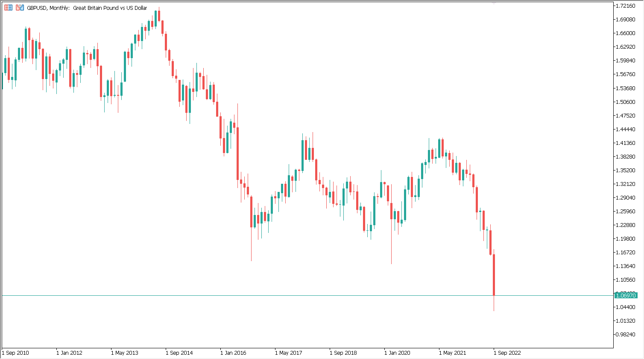The image size is (644, 359).
Task: Click the 1.59840 price scale label
Action: pyautogui.click(x=625, y=60)
